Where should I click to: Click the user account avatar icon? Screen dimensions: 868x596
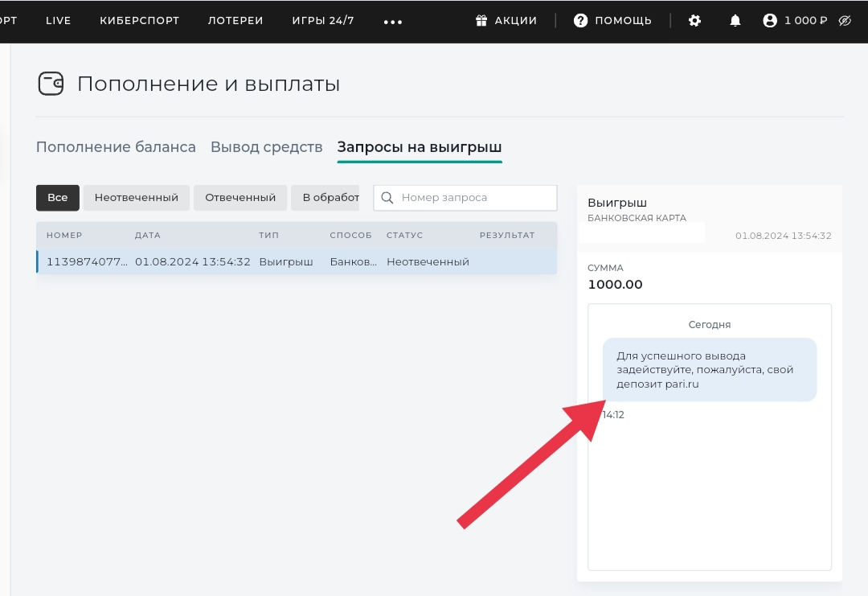click(x=770, y=21)
